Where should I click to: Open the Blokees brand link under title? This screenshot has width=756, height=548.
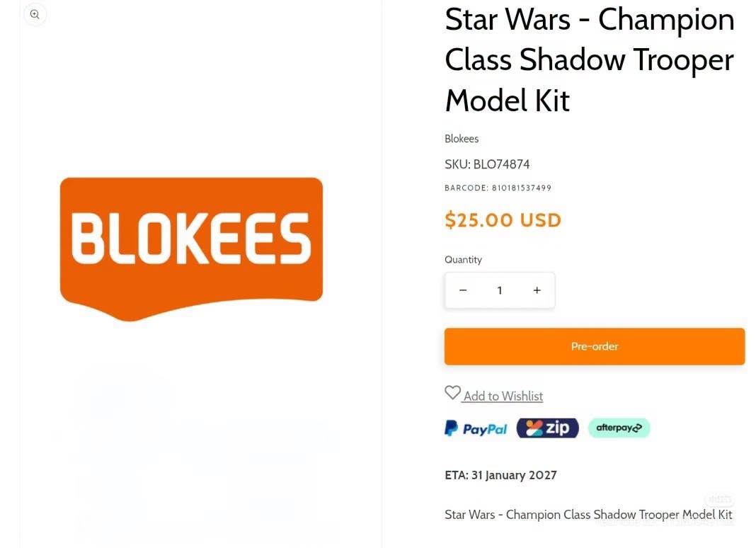pyautogui.click(x=462, y=139)
